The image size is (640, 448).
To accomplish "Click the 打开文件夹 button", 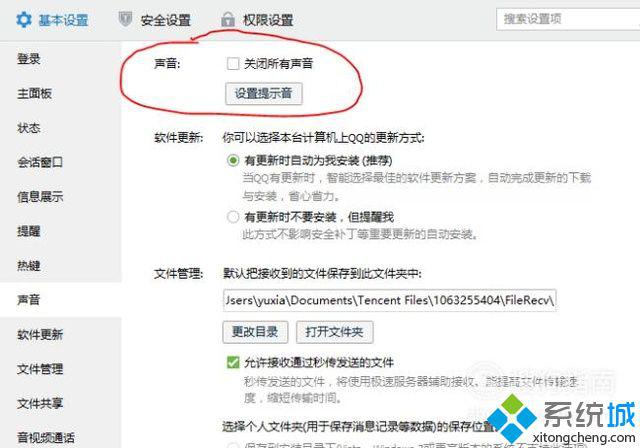I will point(334,332).
